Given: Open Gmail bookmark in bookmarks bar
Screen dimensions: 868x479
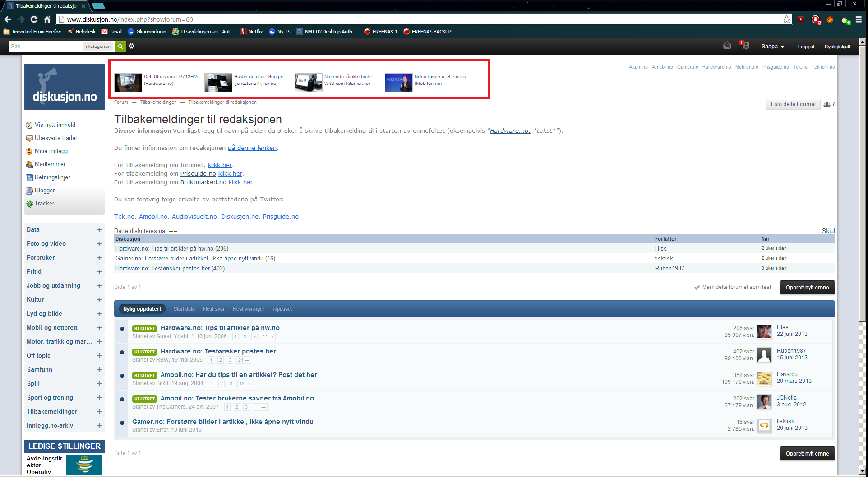Looking at the screenshot, I should coord(112,32).
